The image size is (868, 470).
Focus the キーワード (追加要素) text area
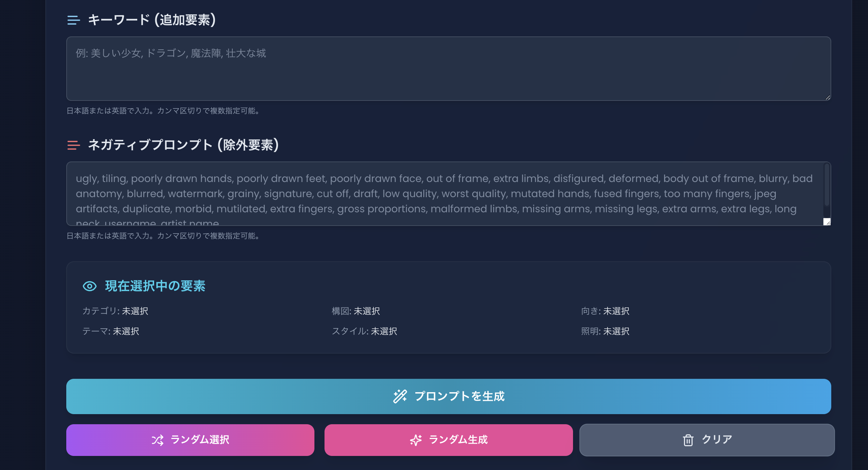pos(448,68)
